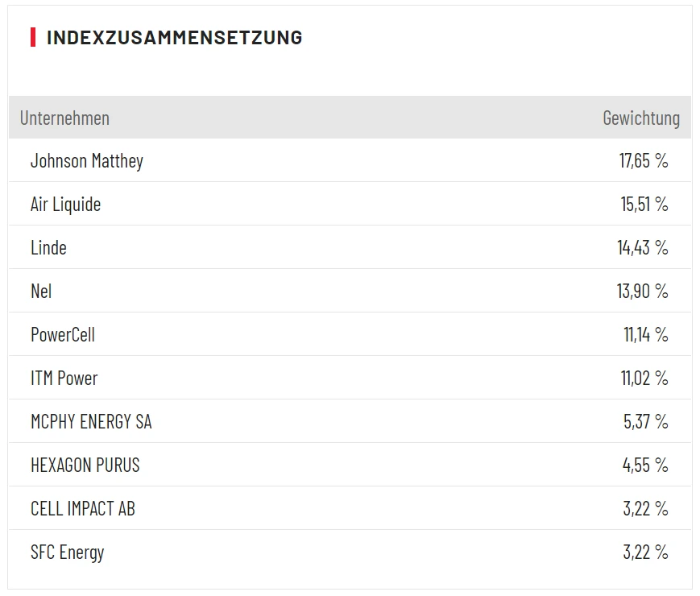
Task: Select MCPHY ENERGY SA
Action: pos(91,422)
